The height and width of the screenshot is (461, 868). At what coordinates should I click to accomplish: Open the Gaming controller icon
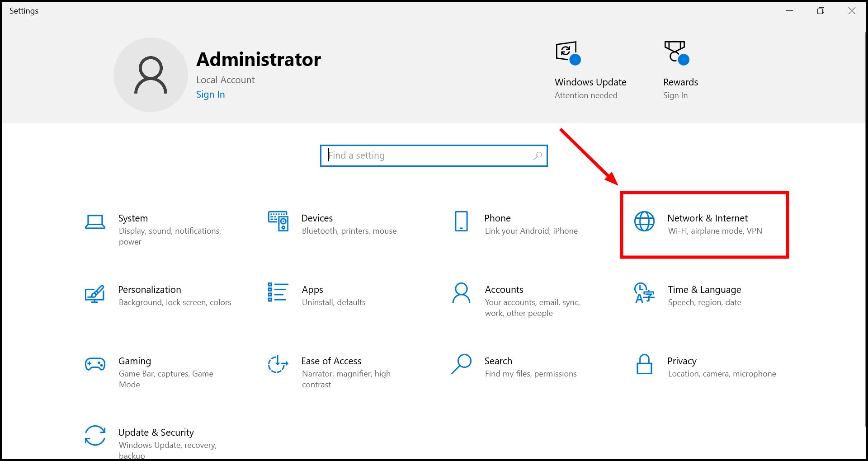pyautogui.click(x=95, y=364)
